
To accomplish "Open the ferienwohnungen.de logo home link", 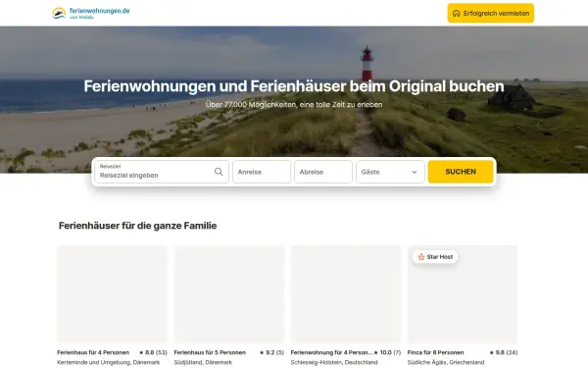I will [x=91, y=13].
